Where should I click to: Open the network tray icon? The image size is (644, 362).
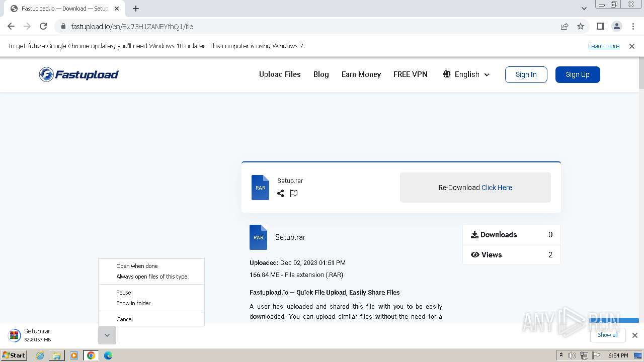tap(584, 355)
